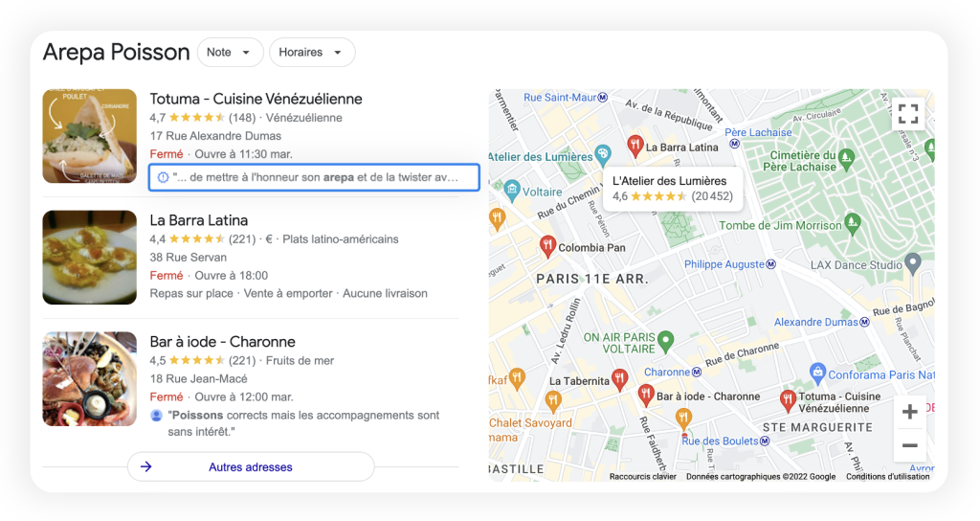Click 'Ouvre à 12:00 mar.' opening text

tap(243, 396)
